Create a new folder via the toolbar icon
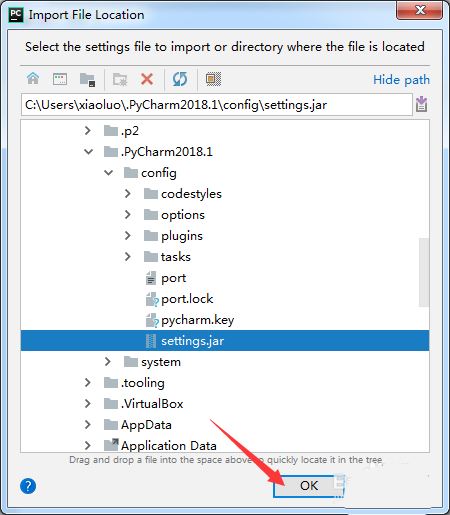Screen dimensions: 450x515 point(120,80)
